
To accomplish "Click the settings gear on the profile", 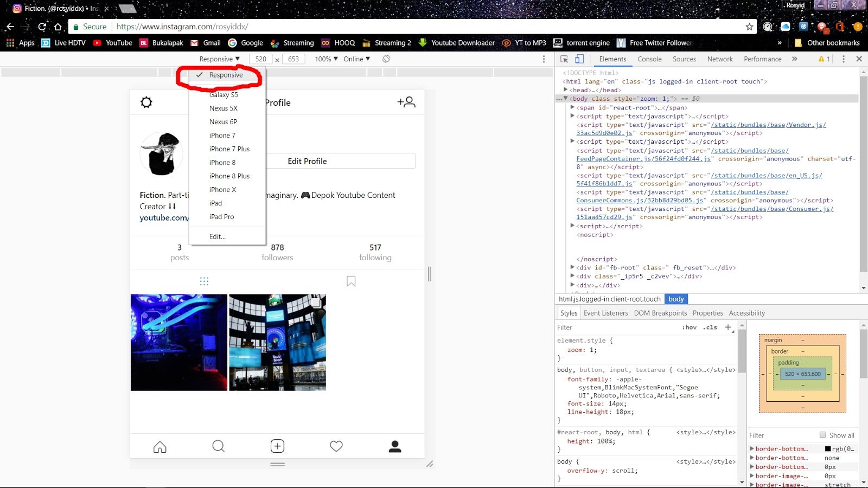I will point(145,102).
